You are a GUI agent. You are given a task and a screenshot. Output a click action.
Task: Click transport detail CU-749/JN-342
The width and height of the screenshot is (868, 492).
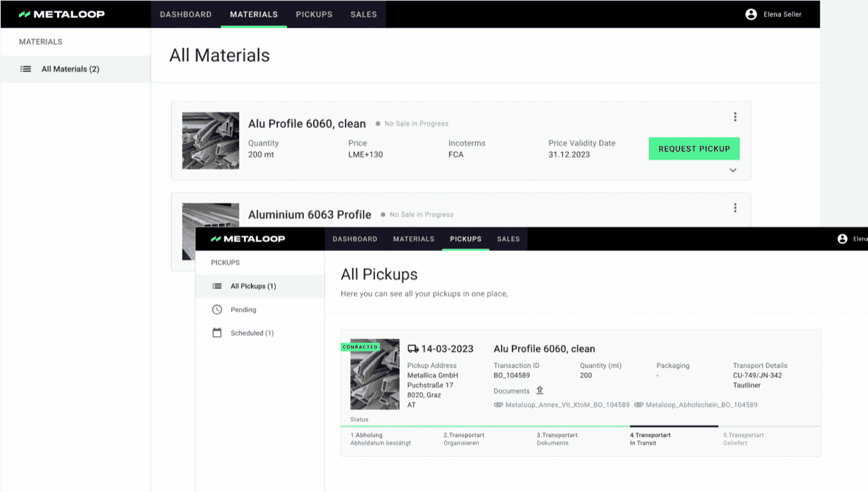click(757, 375)
